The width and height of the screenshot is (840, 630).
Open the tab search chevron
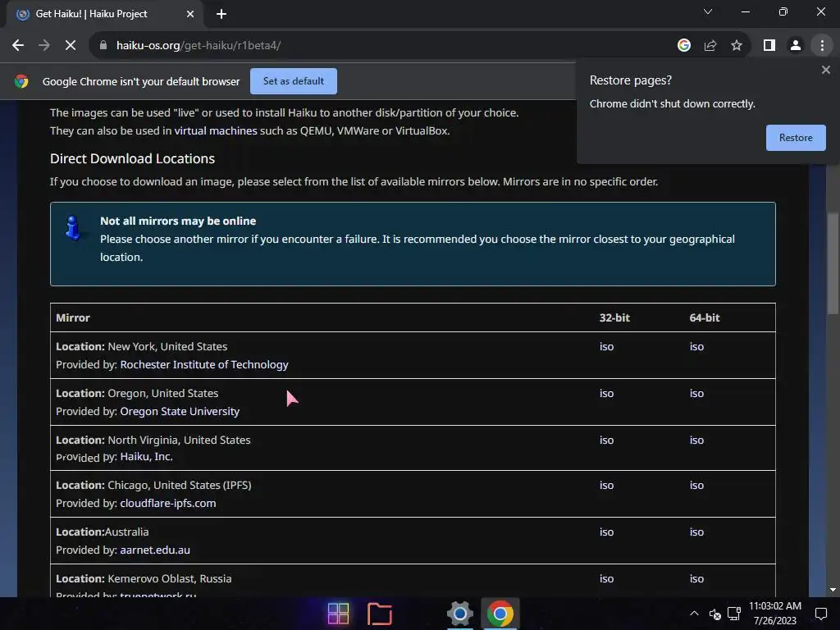708,11
